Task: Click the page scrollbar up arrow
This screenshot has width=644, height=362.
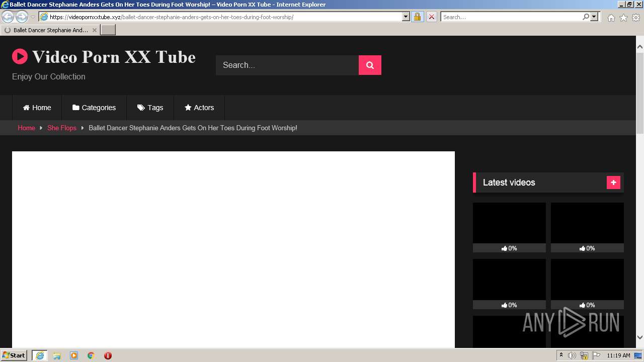Action: tap(639, 47)
